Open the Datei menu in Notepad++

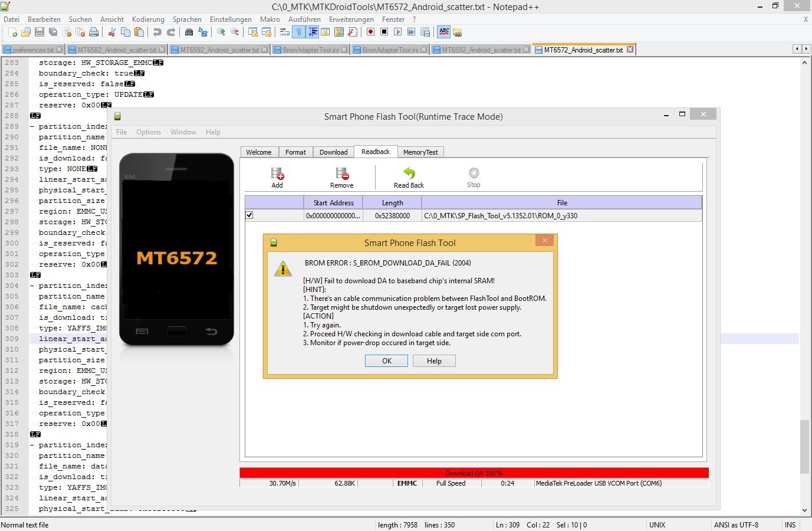[x=11, y=19]
